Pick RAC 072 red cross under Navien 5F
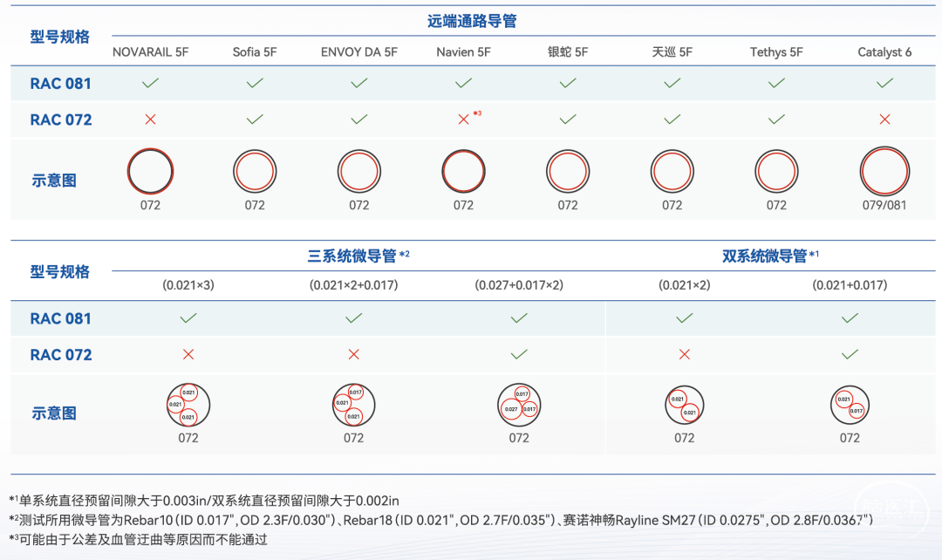Image resolution: width=942 pixels, height=560 pixels. (463, 120)
